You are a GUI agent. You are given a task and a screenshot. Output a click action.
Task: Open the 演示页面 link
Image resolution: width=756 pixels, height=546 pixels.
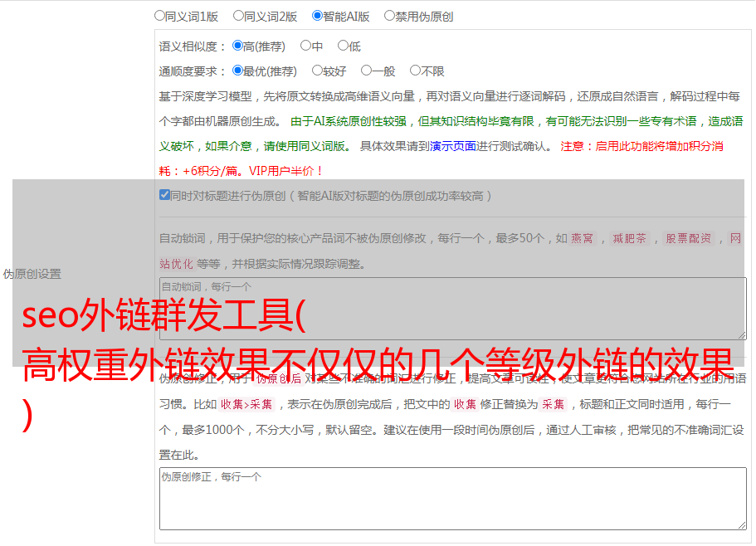coord(453,146)
